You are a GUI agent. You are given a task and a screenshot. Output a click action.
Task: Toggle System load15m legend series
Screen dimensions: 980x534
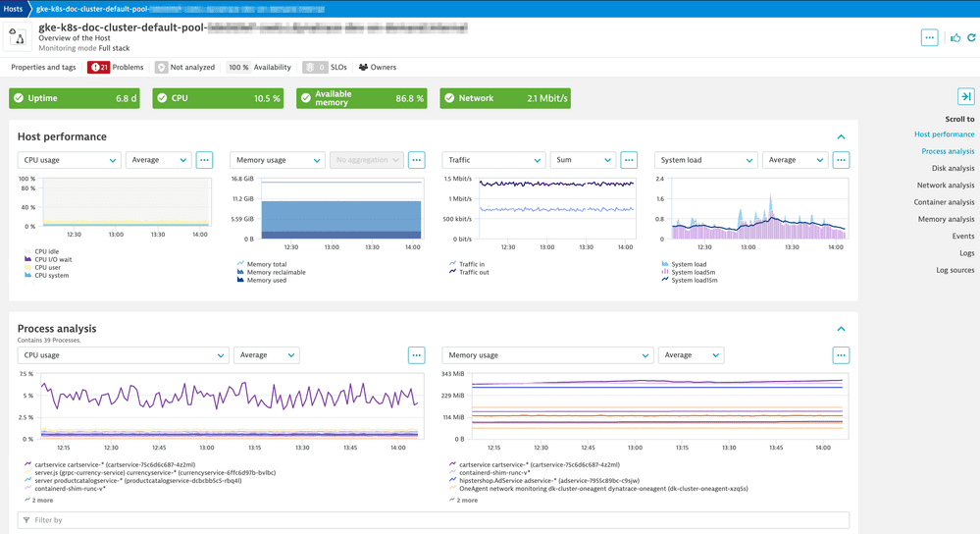point(695,280)
